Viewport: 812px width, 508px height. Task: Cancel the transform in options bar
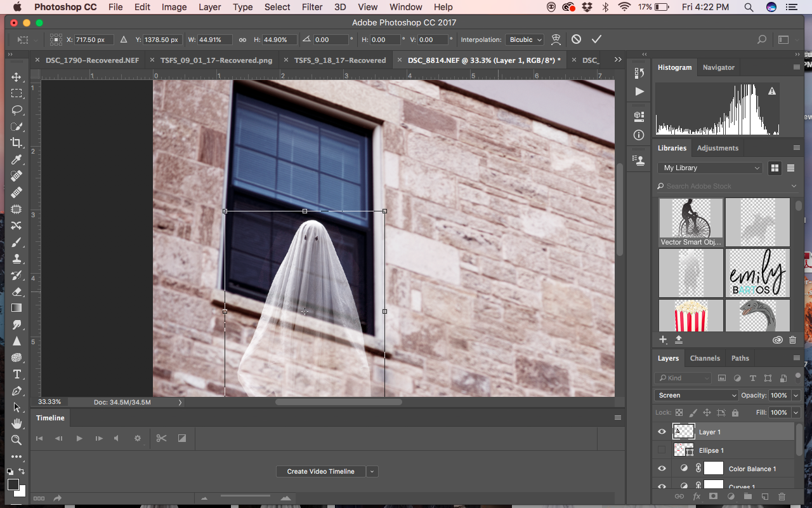[576, 39]
